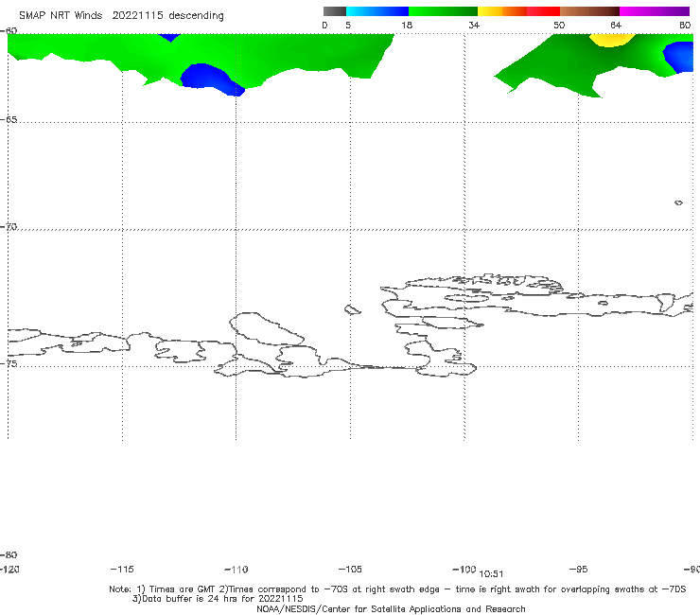The image size is (700, 615).
Task: Click the 'NOAA/NESDIS/Center for Satellite Applications and Research' credit
Action: (x=391, y=608)
